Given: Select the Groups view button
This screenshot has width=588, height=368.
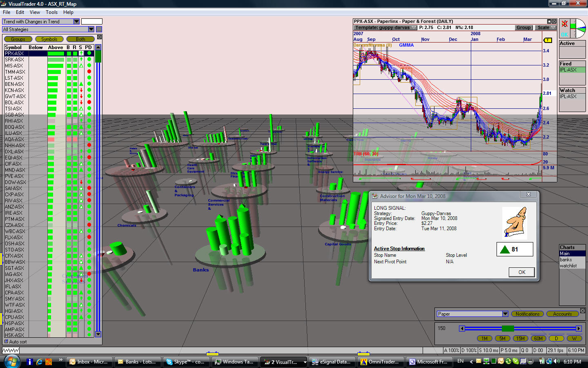Looking at the screenshot, I should tap(18, 39).
